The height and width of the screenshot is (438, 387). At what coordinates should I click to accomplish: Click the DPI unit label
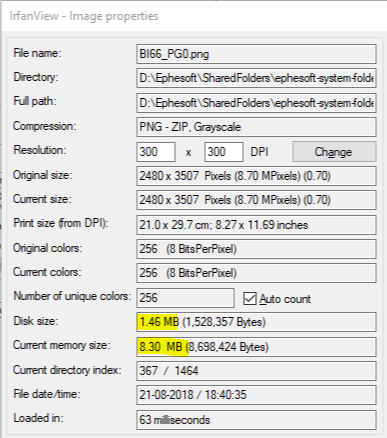pos(259,152)
